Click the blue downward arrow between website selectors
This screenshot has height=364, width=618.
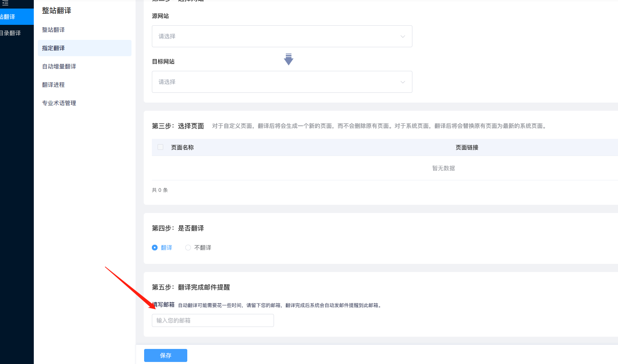point(289,59)
